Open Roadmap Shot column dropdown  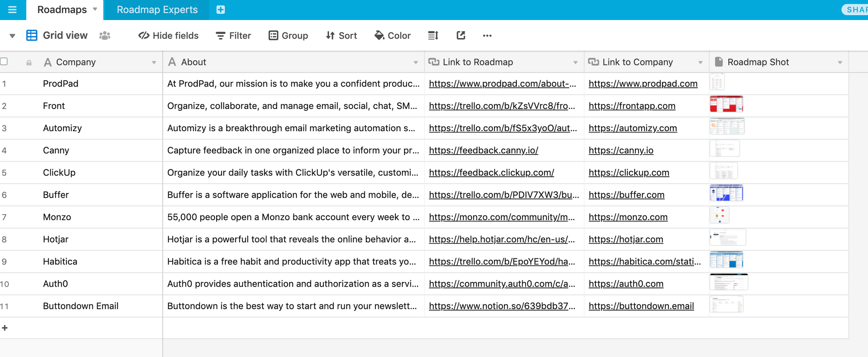tap(840, 63)
